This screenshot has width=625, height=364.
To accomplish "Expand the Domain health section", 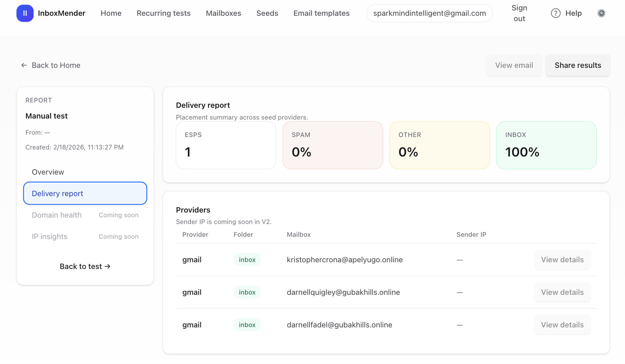I will click(56, 215).
